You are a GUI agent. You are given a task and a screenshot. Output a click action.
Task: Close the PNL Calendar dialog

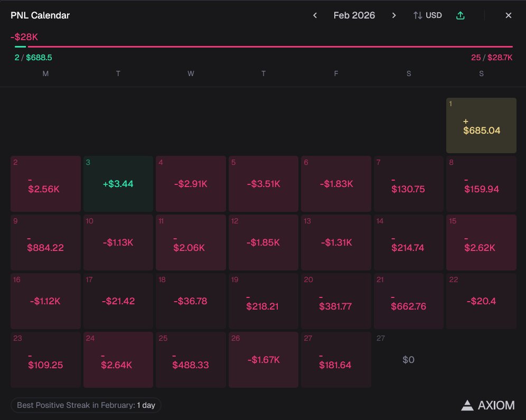pyautogui.click(x=508, y=15)
